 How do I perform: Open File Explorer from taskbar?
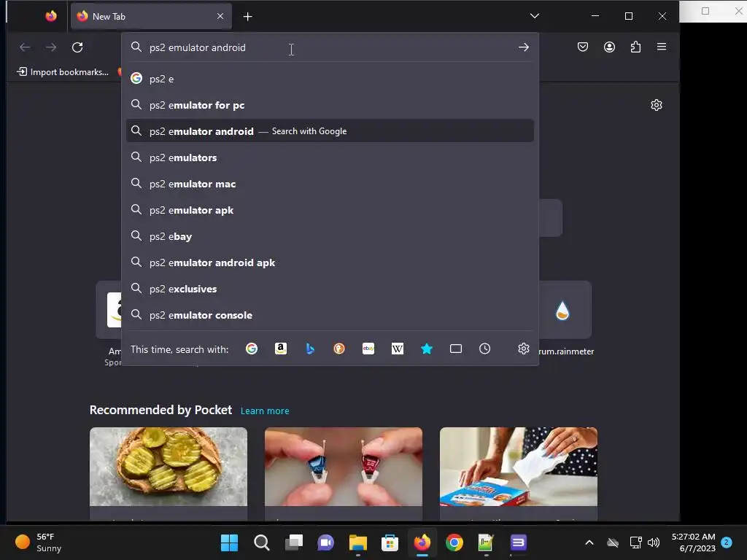click(357, 542)
